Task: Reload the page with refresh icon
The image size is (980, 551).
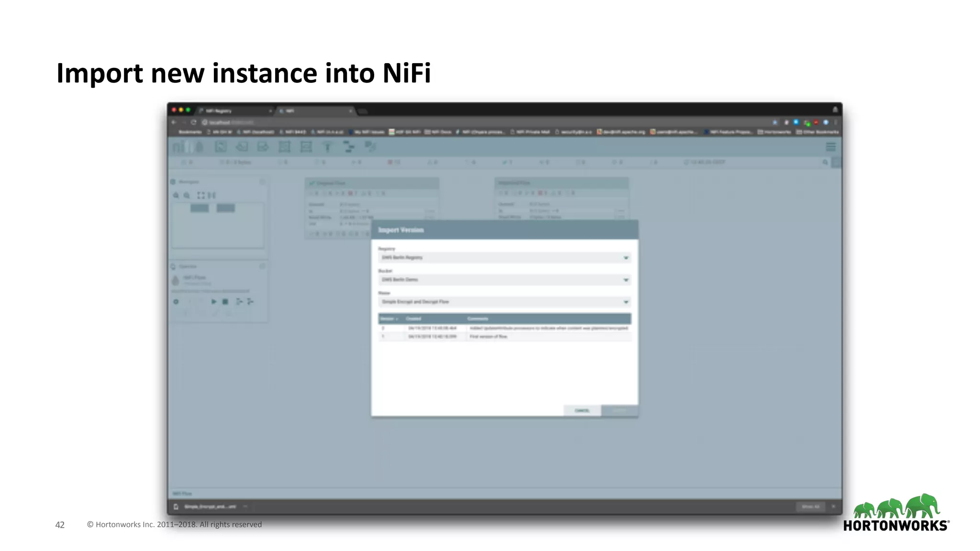Action: tap(193, 122)
